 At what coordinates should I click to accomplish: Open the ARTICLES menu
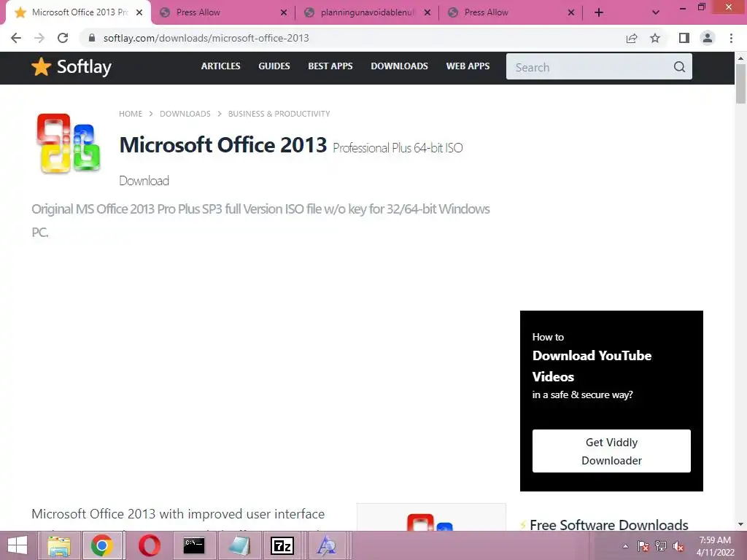pyautogui.click(x=220, y=66)
